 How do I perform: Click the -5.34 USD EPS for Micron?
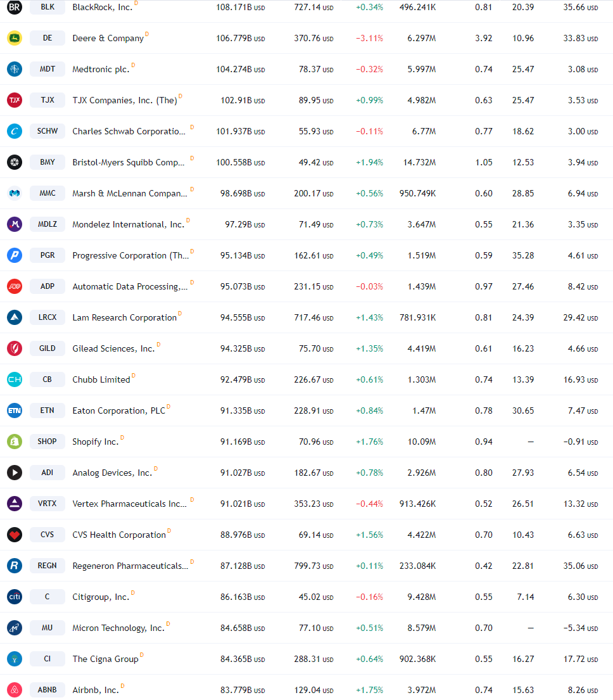tap(581, 628)
